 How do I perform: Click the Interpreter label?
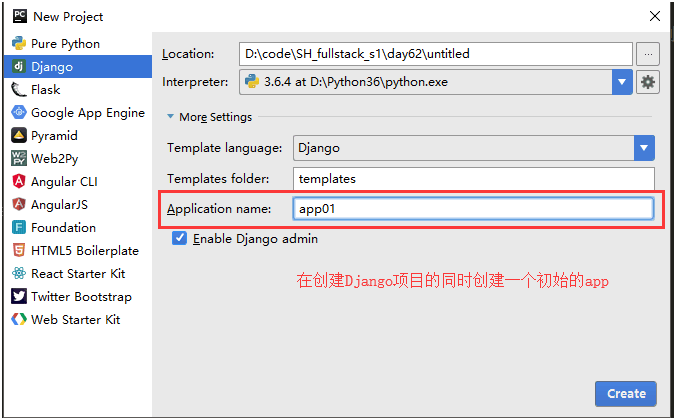coord(195,82)
